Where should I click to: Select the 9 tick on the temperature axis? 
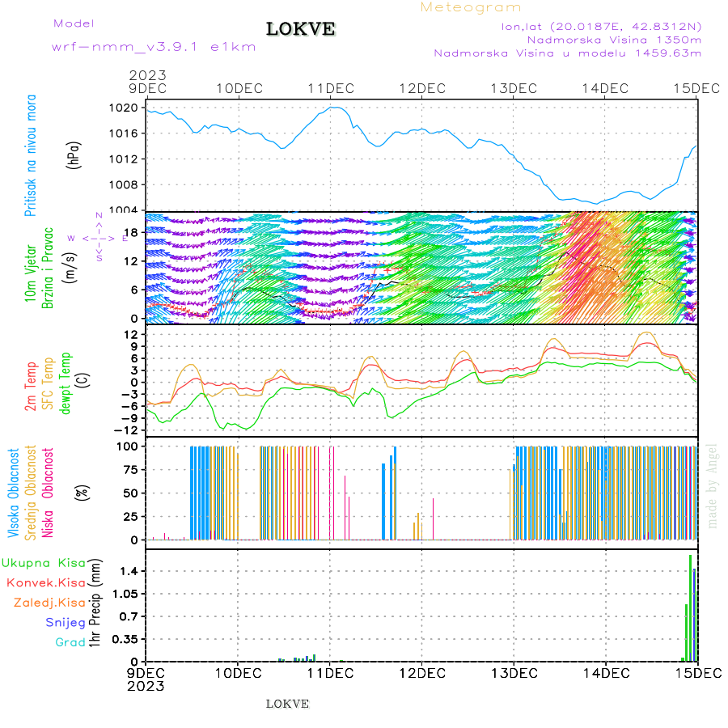[134, 346]
